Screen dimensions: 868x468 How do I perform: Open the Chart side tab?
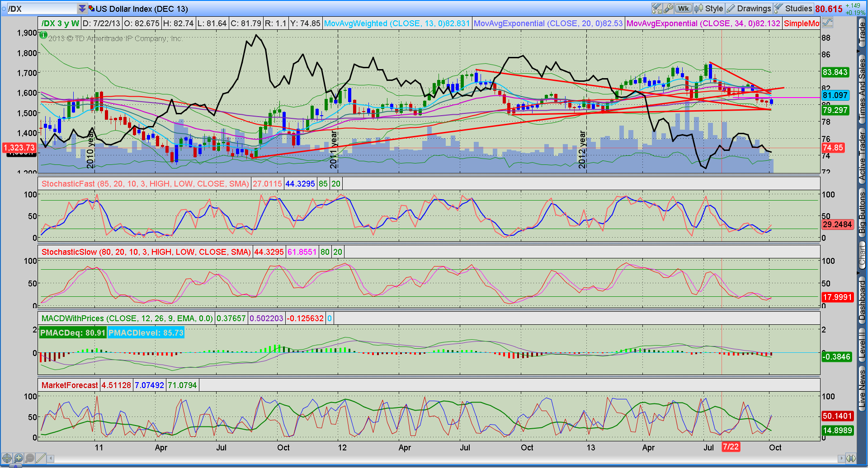tap(862, 255)
